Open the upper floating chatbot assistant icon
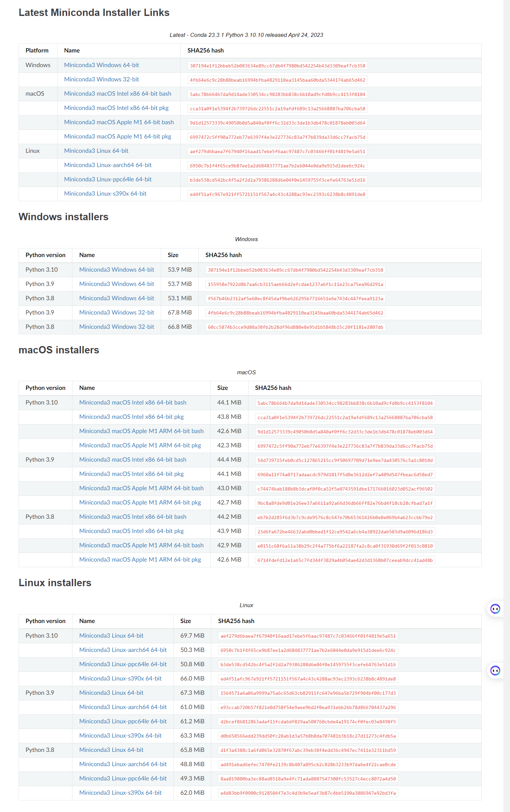Viewport: 510px width, 812px height. pyautogui.click(x=495, y=609)
